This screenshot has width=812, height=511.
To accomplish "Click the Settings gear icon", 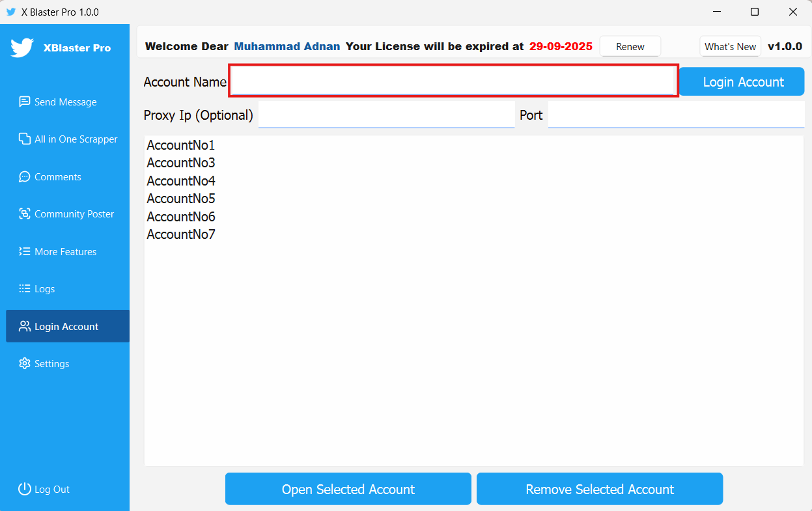I will pyautogui.click(x=25, y=363).
